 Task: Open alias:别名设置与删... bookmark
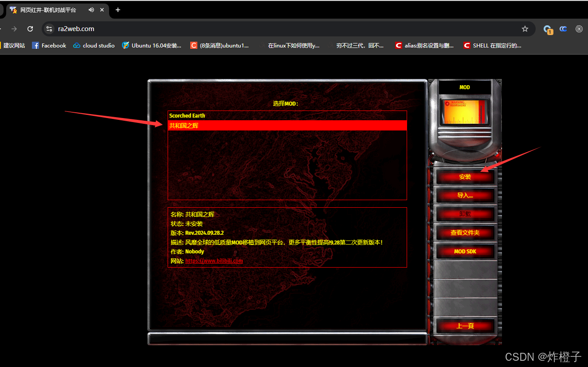[424, 45]
